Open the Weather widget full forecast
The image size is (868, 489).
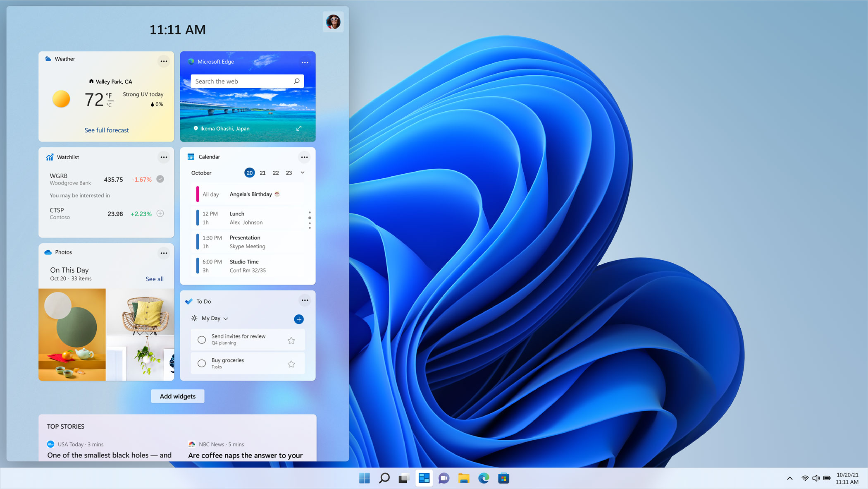pyautogui.click(x=106, y=130)
